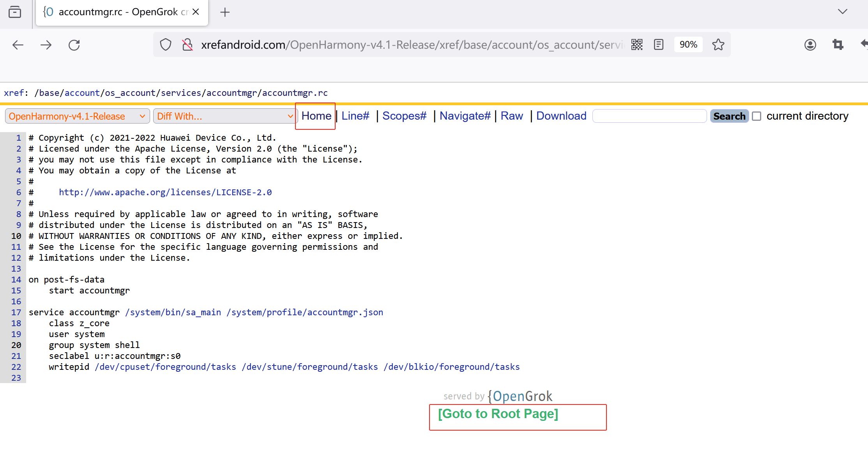This screenshot has width=868, height=461.
Task: Close the accountmgr.rc OpenGrok tab
Action: (x=196, y=12)
